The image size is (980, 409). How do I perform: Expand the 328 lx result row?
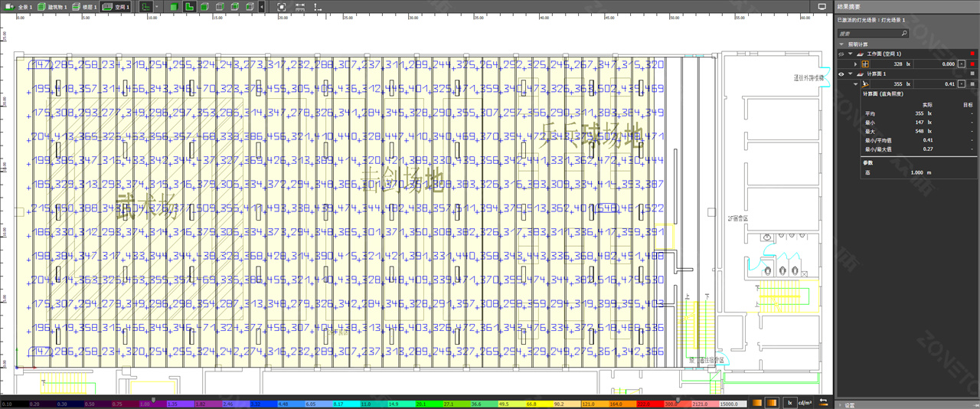tap(855, 64)
